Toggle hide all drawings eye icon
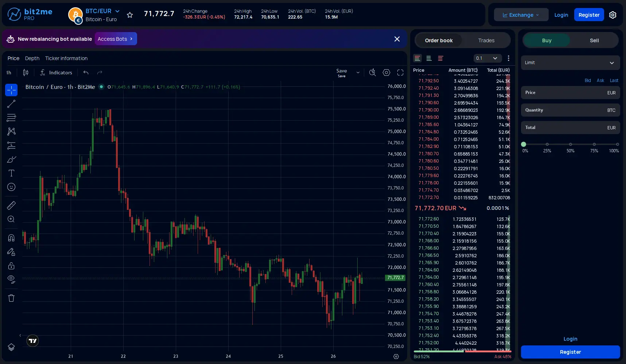626x364 pixels. (x=11, y=279)
